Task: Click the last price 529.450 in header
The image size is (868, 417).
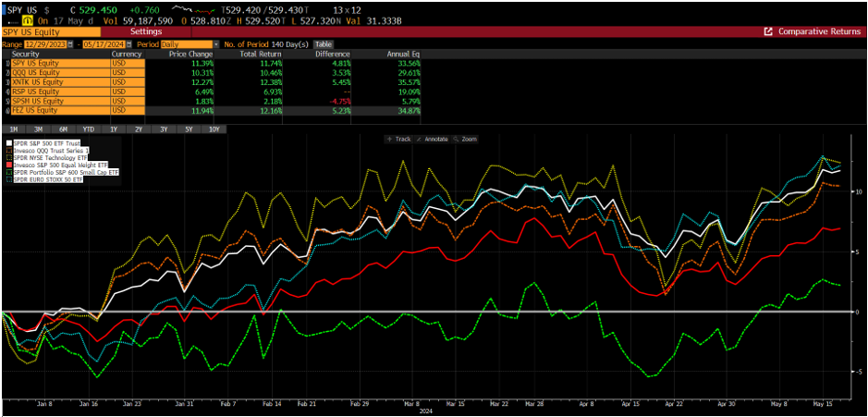Action: (x=100, y=9)
